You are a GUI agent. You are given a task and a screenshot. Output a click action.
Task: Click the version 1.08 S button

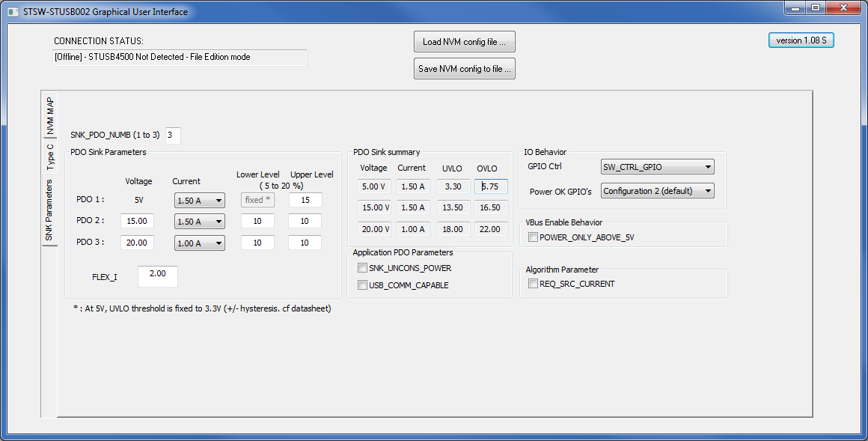click(x=801, y=40)
